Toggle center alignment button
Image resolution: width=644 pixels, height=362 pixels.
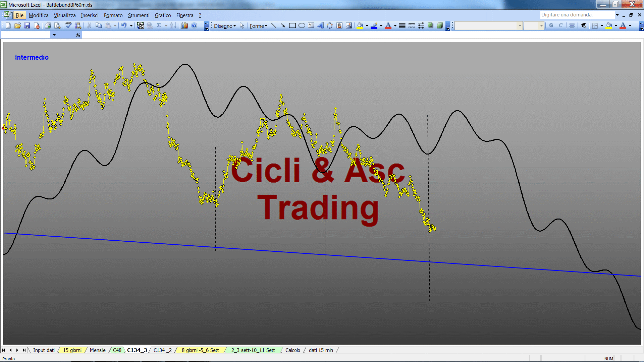coord(572,25)
